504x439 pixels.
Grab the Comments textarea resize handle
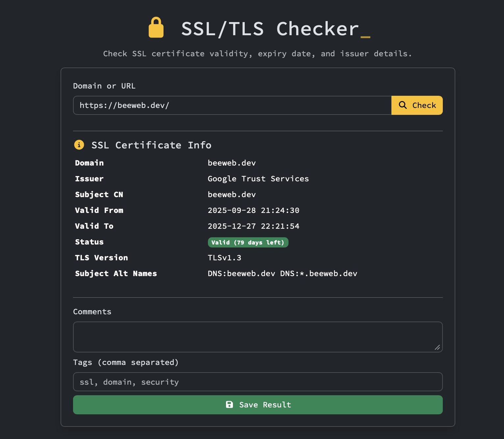(437, 348)
